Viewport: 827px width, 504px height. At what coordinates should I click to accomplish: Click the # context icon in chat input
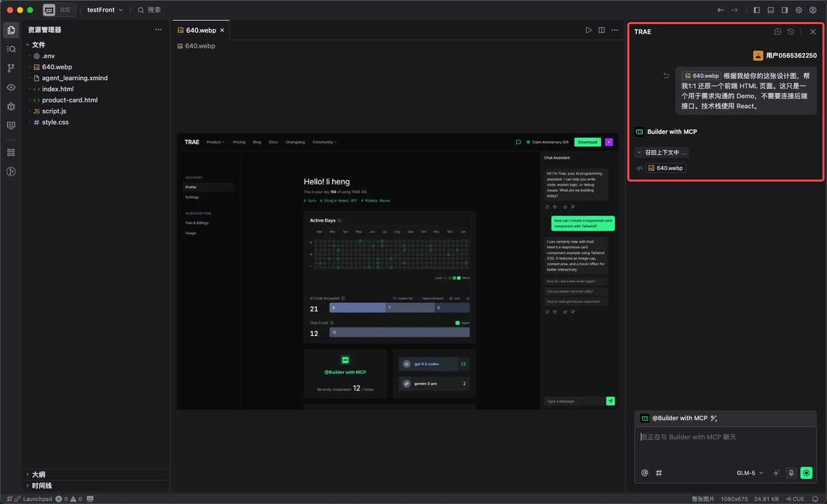pos(659,473)
